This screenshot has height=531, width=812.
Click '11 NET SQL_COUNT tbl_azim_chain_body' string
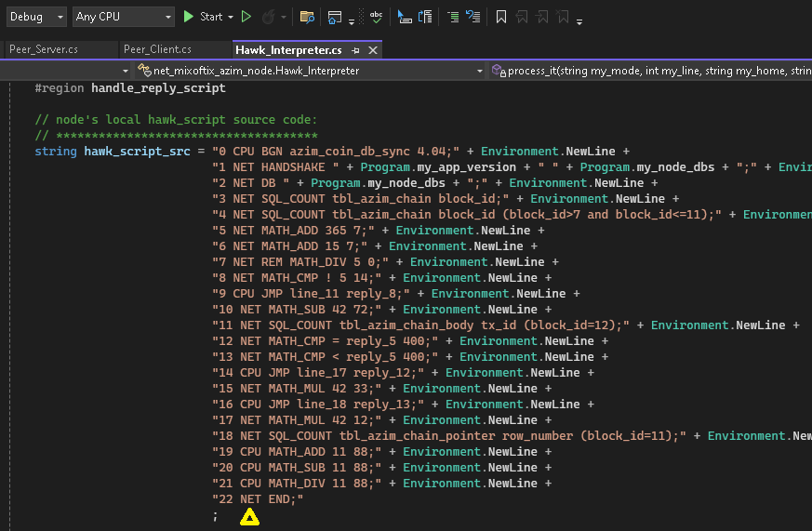click(x=420, y=325)
